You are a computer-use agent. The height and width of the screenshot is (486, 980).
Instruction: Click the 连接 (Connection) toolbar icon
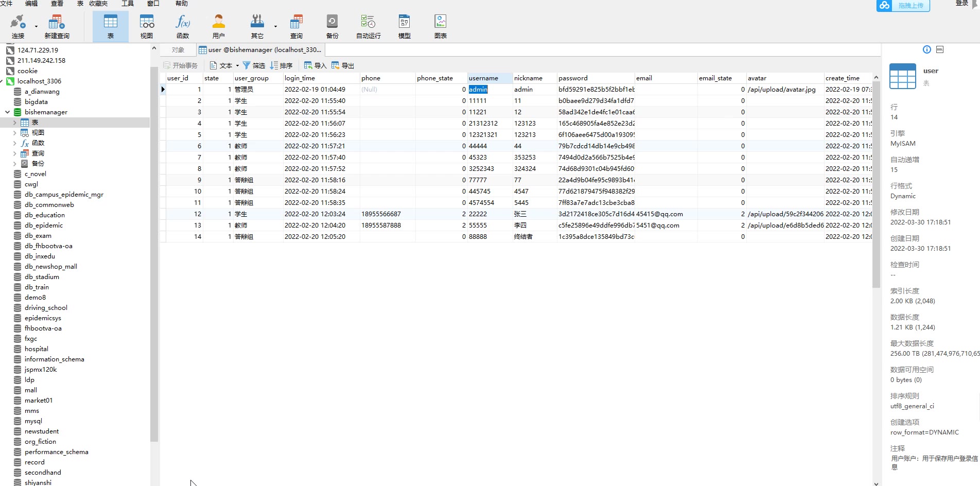coord(18,26)
